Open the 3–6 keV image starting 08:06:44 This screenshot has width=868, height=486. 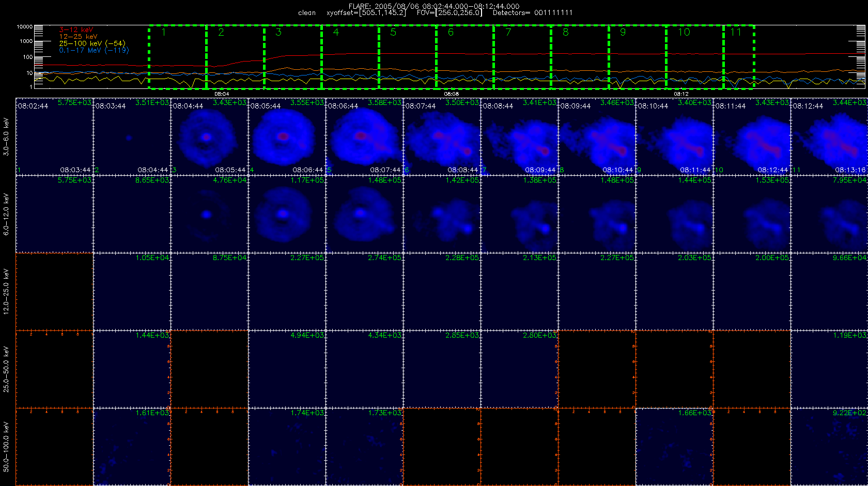pyautogui.click(x=364, y=136)
